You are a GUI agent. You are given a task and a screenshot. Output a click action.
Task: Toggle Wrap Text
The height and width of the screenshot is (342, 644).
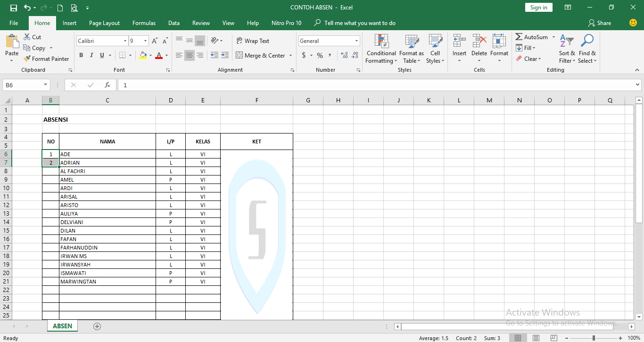click(x=253, y=41)
